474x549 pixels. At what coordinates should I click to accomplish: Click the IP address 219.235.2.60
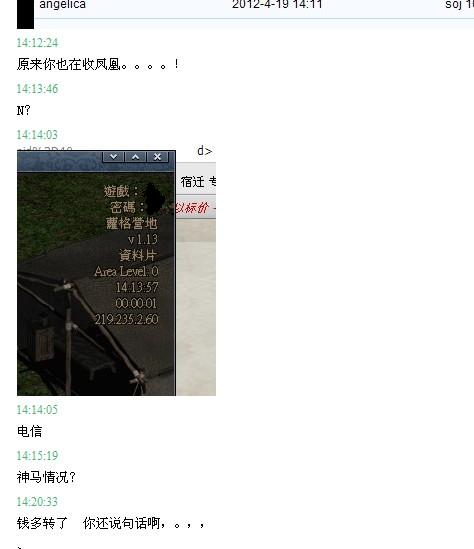tap(127, 319)
